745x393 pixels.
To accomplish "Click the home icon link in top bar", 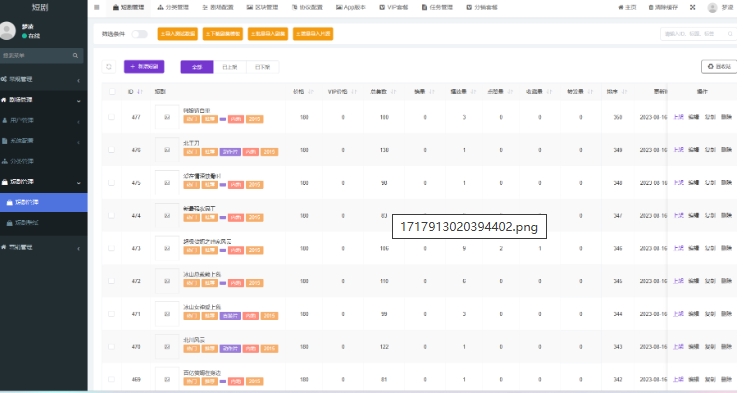I will [x=627, y=8].
